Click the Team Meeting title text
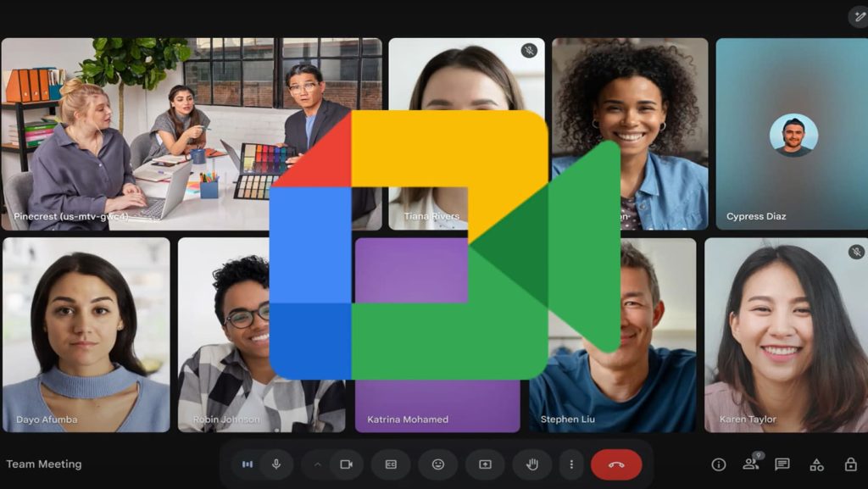 click(44, 464)
